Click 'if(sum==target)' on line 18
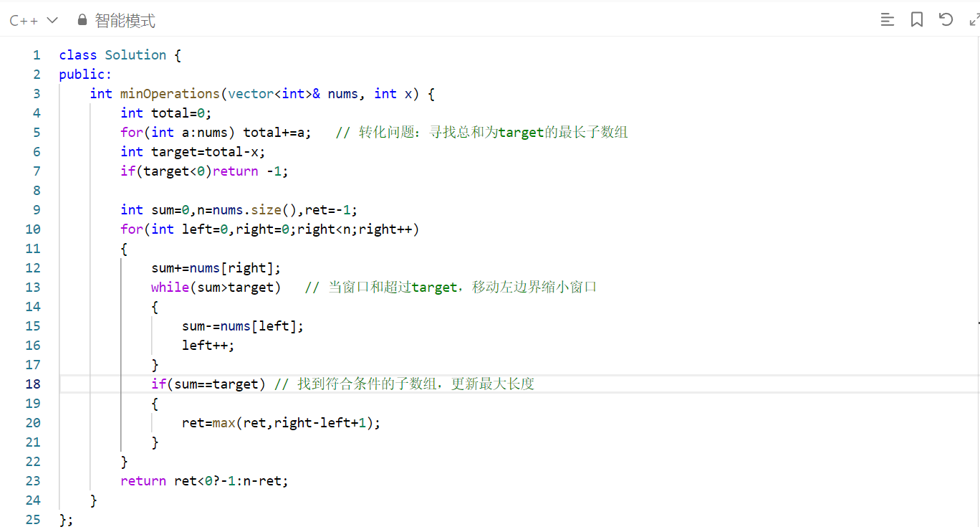The width and height of the screenshot is (980, 532). pyautogui.click(x=208, y=384)
